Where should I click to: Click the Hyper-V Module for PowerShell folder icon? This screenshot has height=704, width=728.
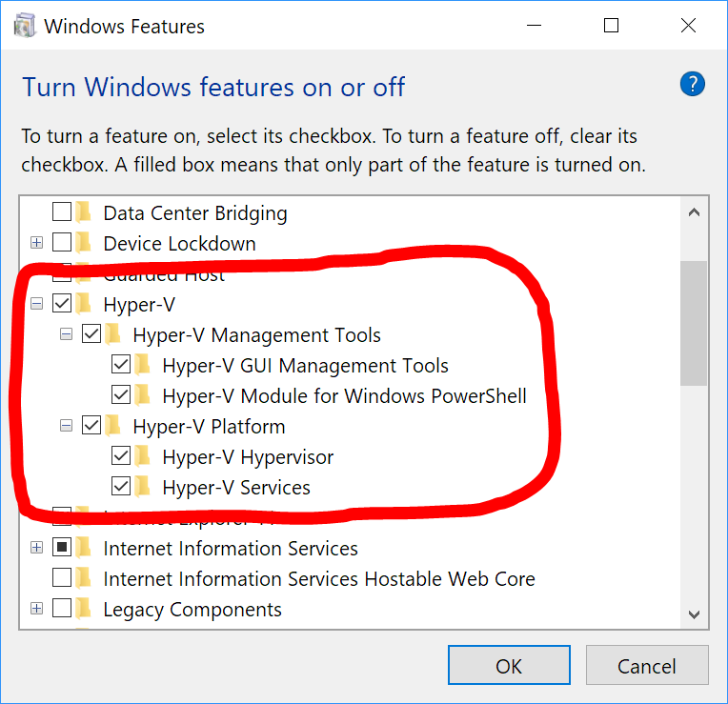click(143, 395)
